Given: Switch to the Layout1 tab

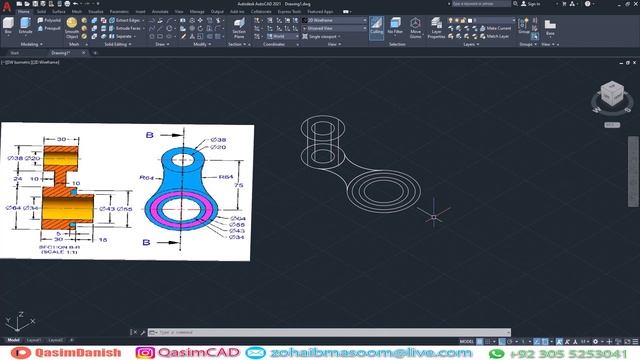Looking at the screenshot, I should click(33, 340).
